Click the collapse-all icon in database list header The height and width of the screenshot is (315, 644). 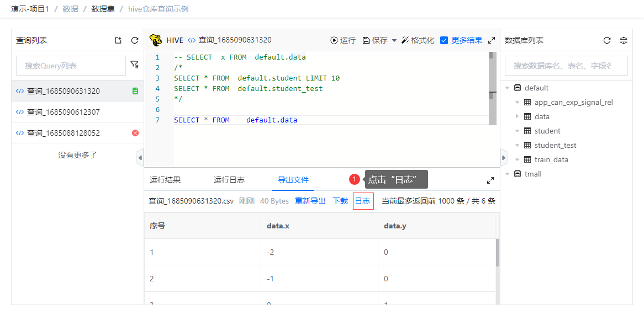[x=624, y=40]
